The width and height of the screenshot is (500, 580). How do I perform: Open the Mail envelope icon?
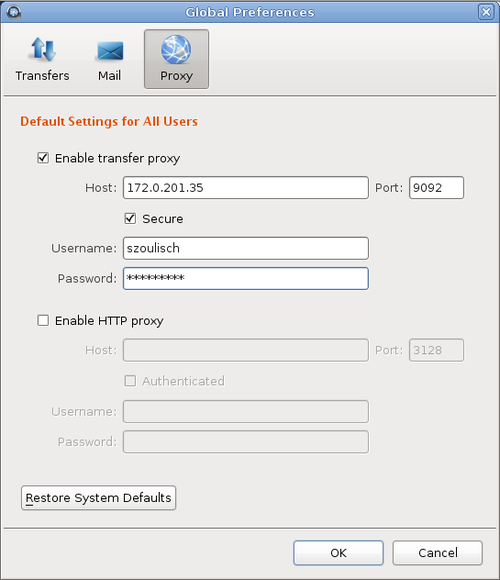pos(109,50)
